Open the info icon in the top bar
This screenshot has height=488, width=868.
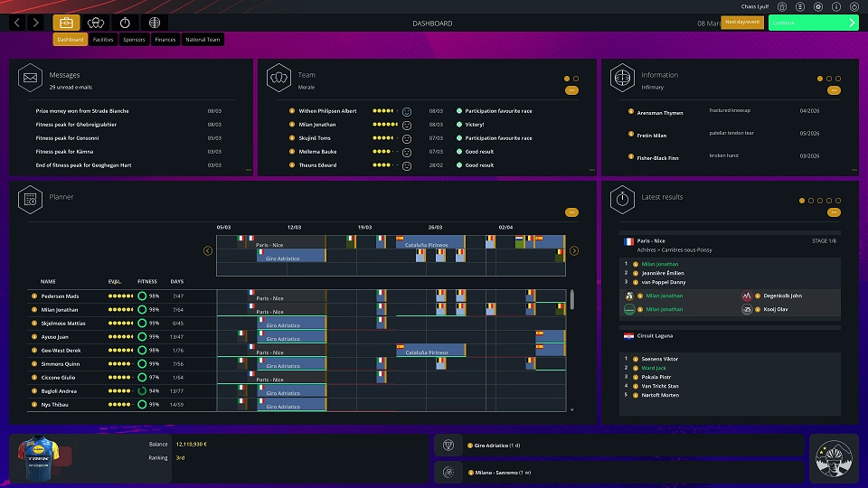pos(836,6)
